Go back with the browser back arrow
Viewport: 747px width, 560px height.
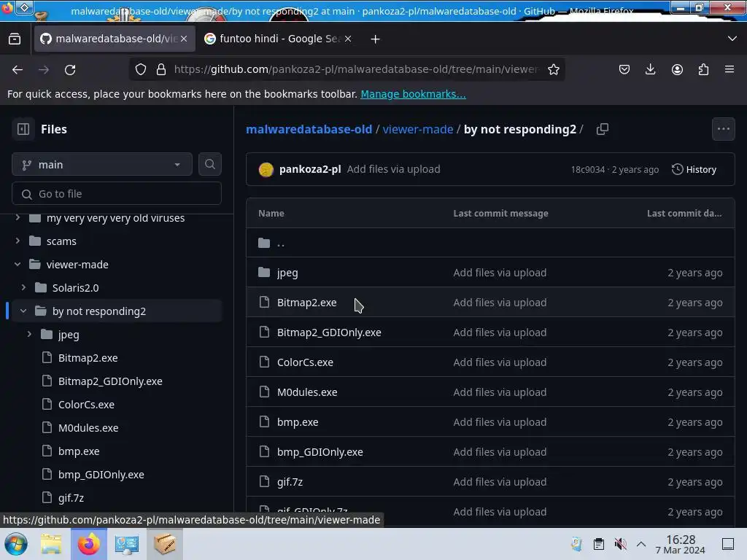(x=18, y=69)
